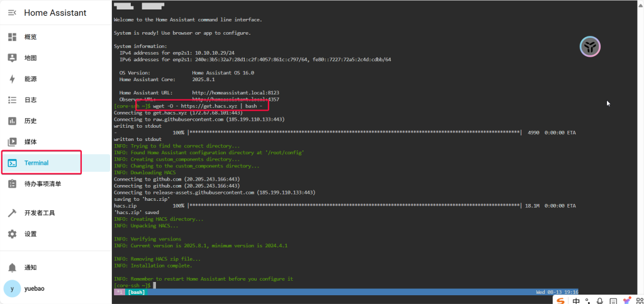Click the release-assets.githubusercontent.com connection line

pyautogui.click(x=214, y=192)
